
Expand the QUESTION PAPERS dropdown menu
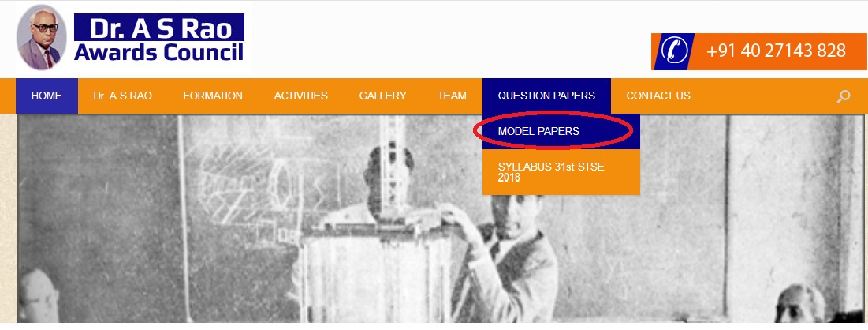546,96
